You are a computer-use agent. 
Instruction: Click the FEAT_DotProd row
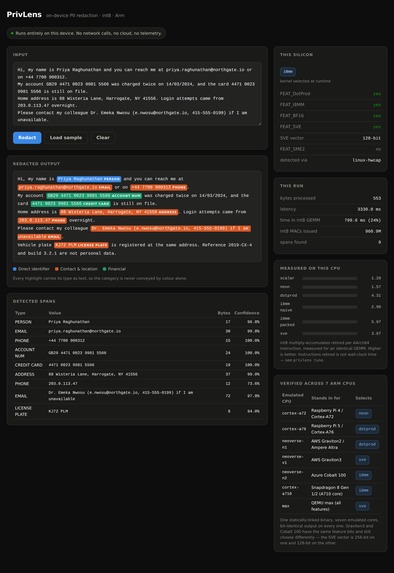[330, 94]
